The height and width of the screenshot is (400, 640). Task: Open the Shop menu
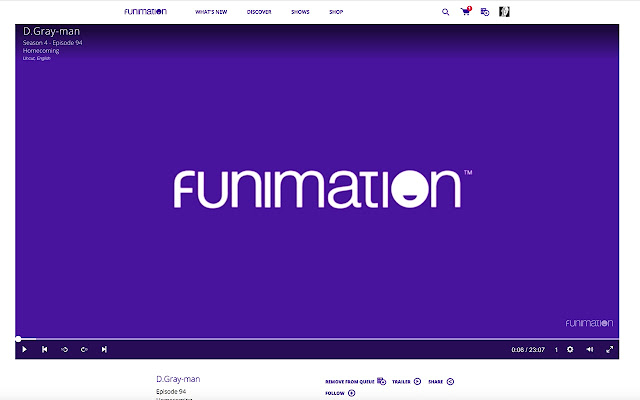[336, 12]
